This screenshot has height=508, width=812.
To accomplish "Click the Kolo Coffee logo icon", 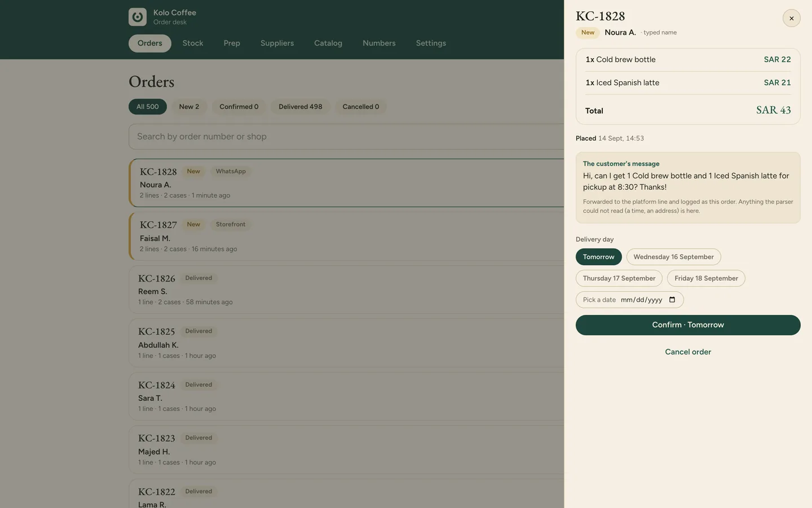I will point(138,17).
